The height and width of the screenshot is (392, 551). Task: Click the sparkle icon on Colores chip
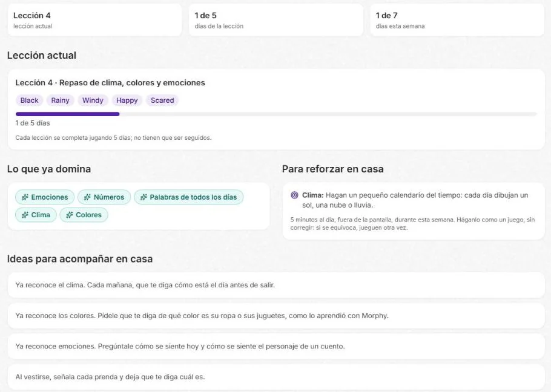pyautogui.click(x=70, y=215)
